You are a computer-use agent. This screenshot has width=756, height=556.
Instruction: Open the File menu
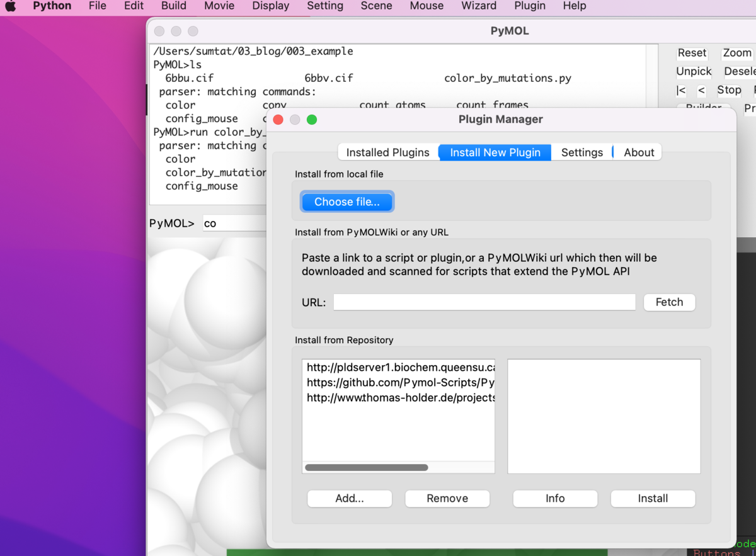[98, 6]
